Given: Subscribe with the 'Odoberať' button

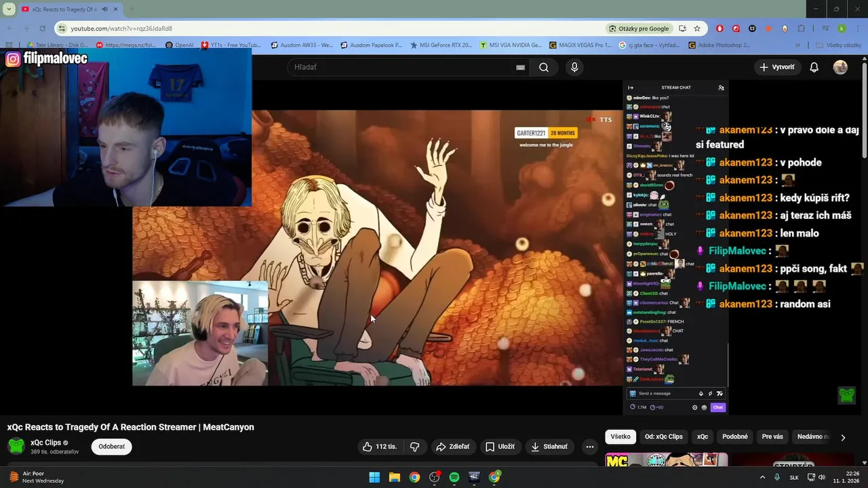Looking at the screenshot, I should pyautogui.click(x=112, y=447).
